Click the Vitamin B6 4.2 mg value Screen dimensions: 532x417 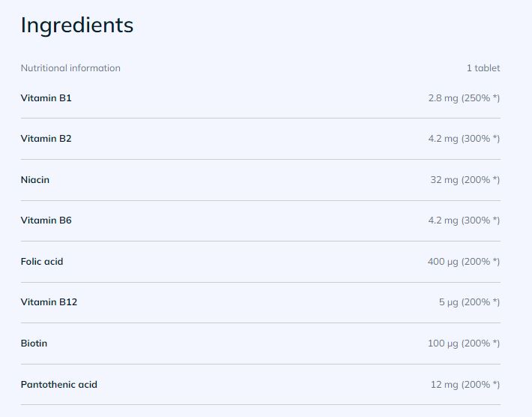442,220
